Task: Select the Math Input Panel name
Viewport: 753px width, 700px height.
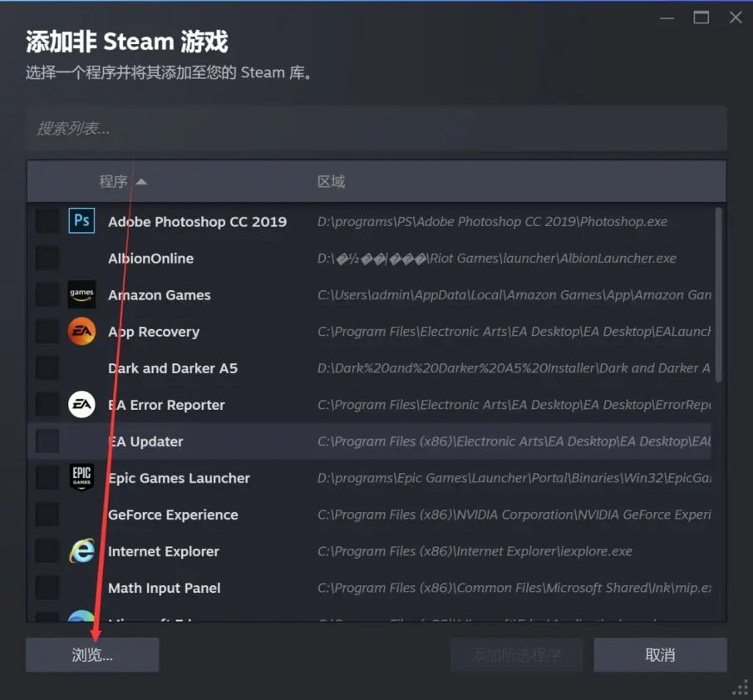Action: pos(165,588)
